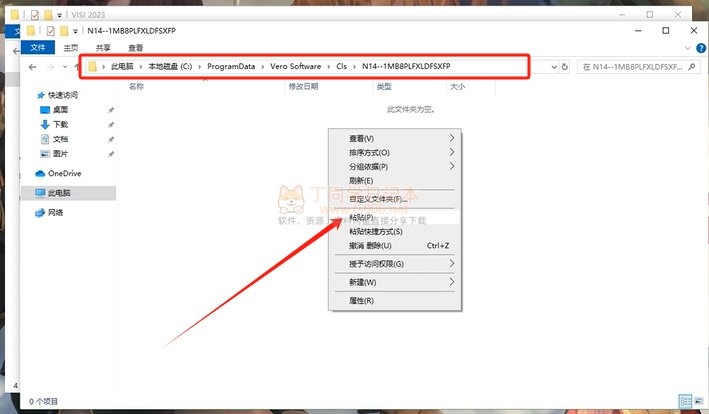Click the pin icon next to 下载
This screenshot has width=709, height=414.
pyautogui.click(x=111, y=125)
